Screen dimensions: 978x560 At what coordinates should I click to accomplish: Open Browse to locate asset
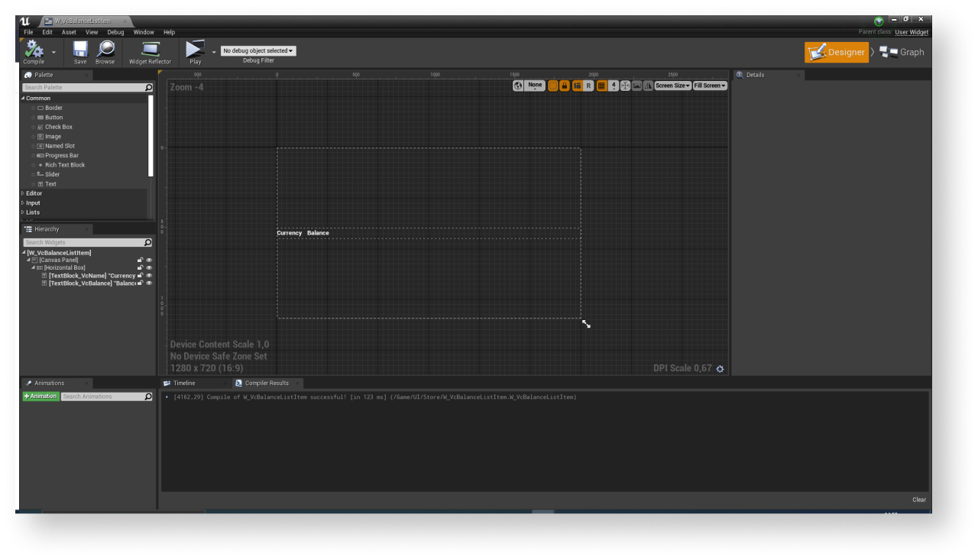point(105,50)
